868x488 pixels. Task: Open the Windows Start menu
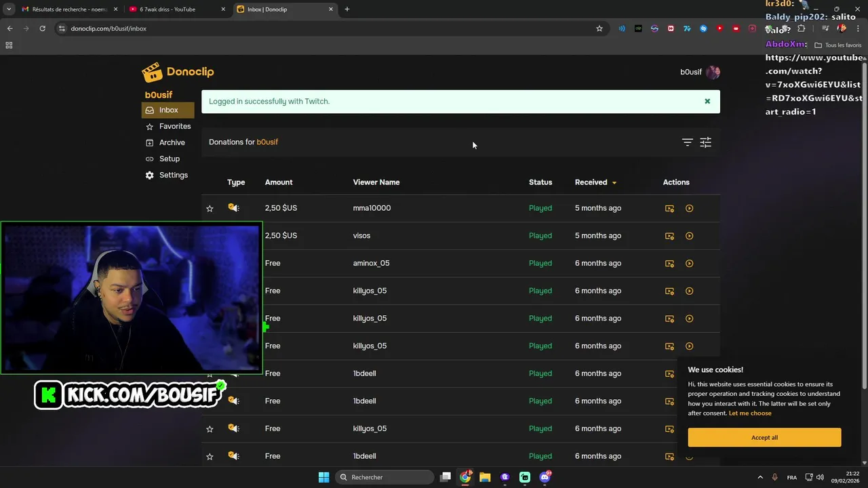point(323,477)
